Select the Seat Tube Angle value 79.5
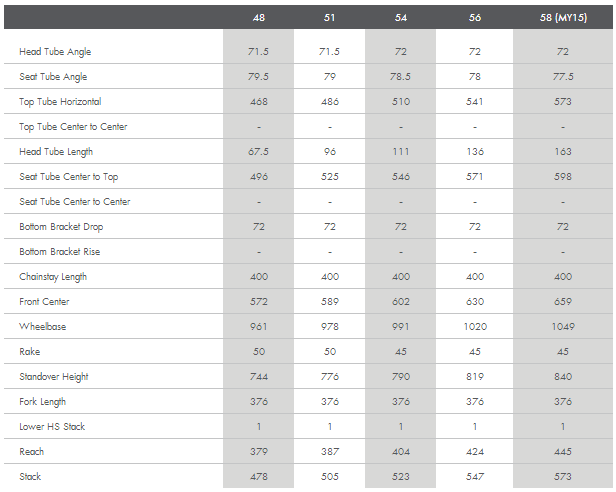The image size is (616, 492). [258, 77]
